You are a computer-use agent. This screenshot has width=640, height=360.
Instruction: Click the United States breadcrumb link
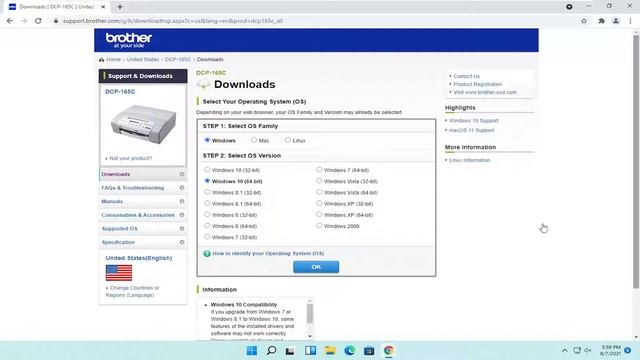pyautogui.click(x=142, y=60)
